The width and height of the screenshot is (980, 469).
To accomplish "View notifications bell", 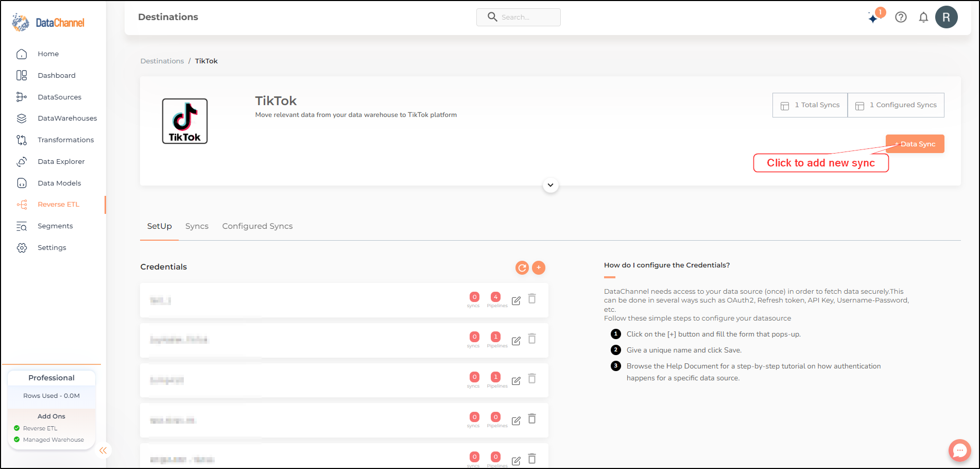I will tap(923, 18).
